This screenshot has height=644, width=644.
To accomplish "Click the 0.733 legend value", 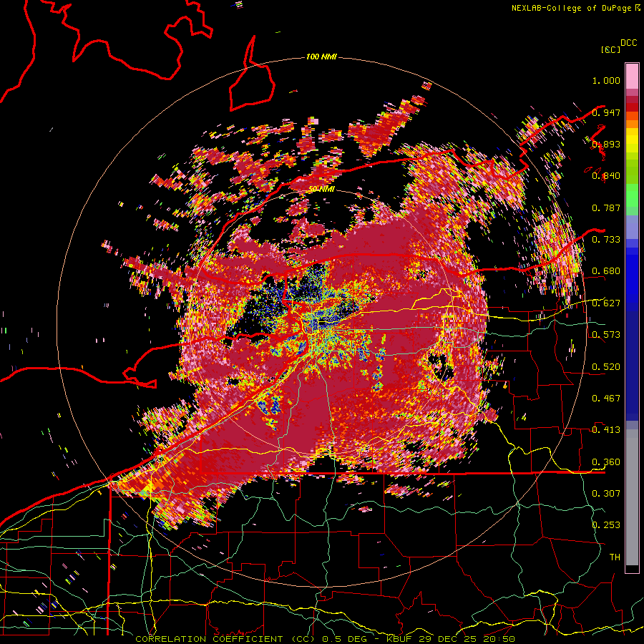I will point(606,240).
